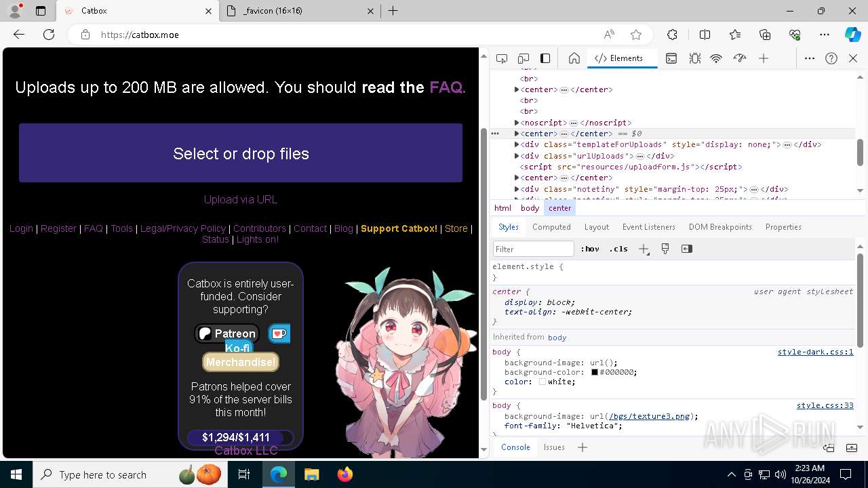Open the Properties tab
This screenshot has width=868, height=488.
point(783,227)
